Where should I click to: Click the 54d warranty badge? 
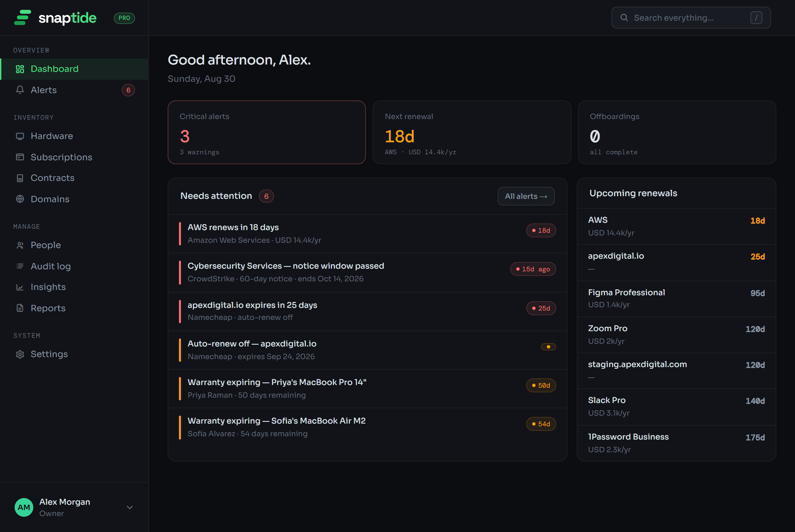pos(541,424)
